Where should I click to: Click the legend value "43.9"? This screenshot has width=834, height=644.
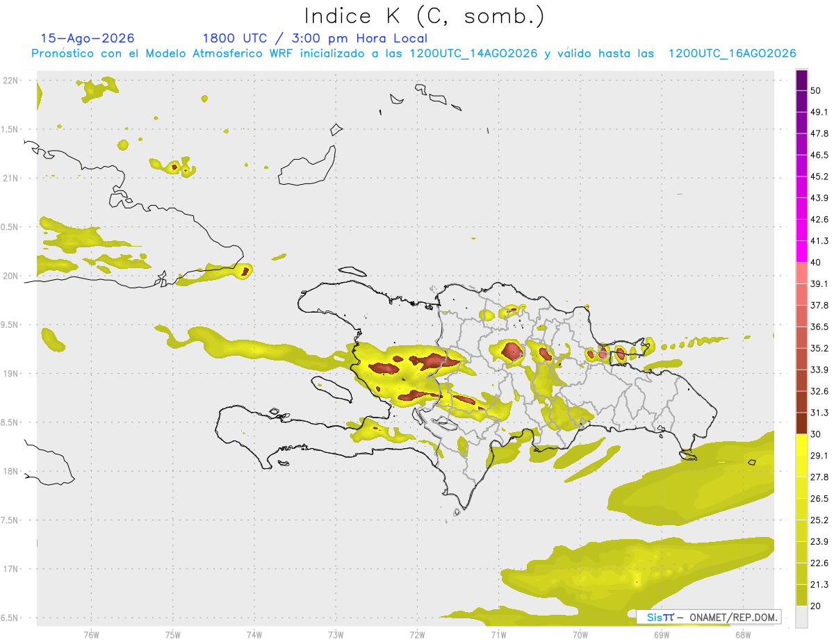click(x=819, y=198)
